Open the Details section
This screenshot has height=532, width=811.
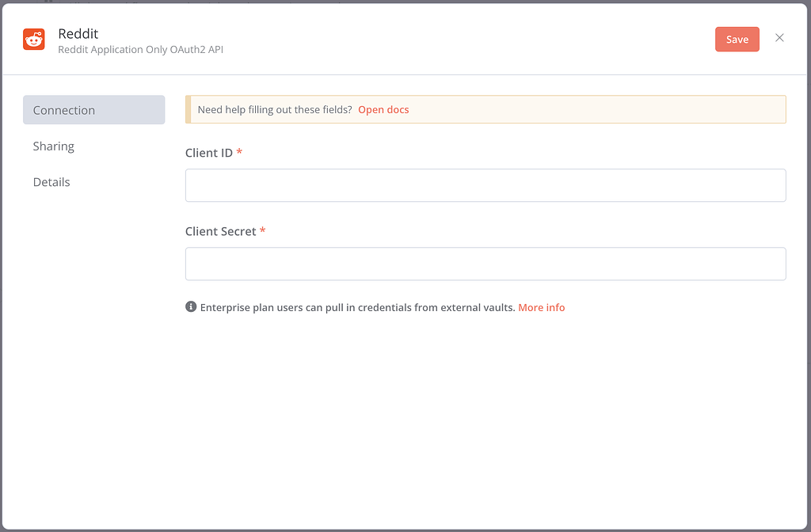[x=51, y=181]
